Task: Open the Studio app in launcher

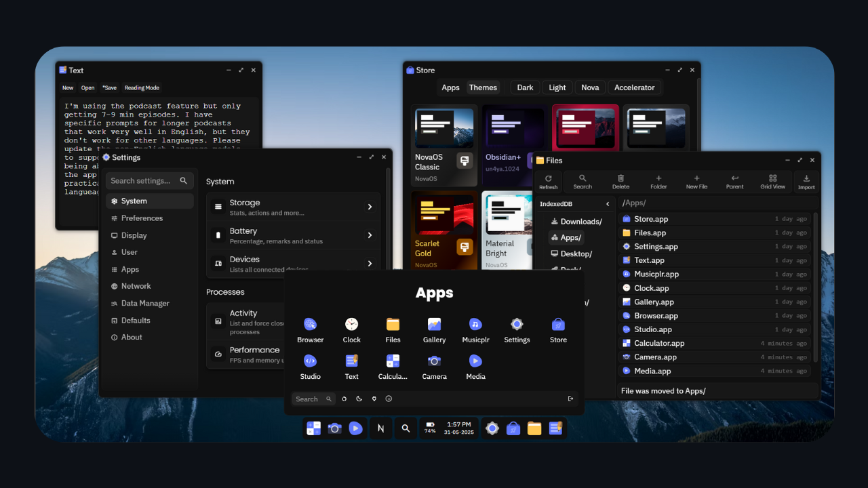Action: pyautogui.click(x=310, y=367)
